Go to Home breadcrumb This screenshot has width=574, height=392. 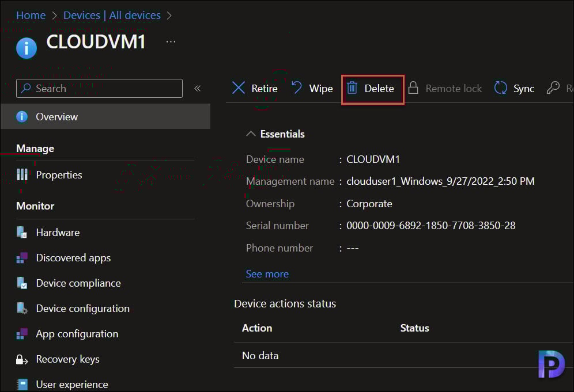coord(31,16)
